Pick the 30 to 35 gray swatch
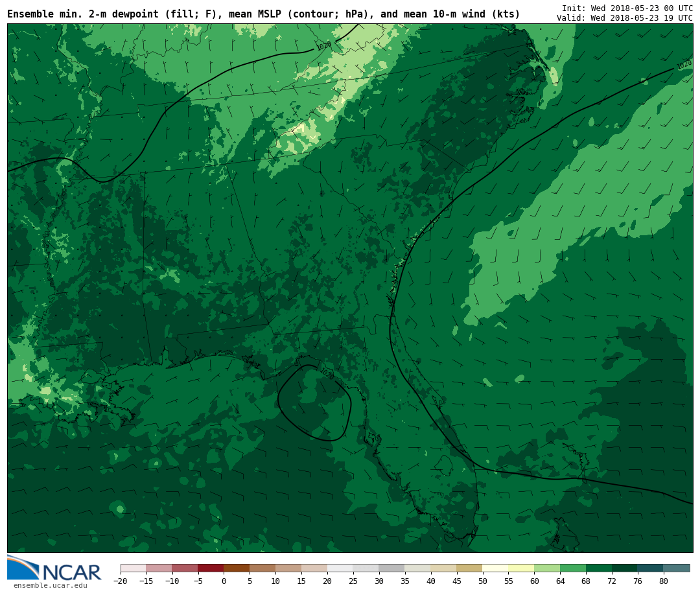Image resolution: width=700 pixels, height=593 pixels. coord(392,568)
